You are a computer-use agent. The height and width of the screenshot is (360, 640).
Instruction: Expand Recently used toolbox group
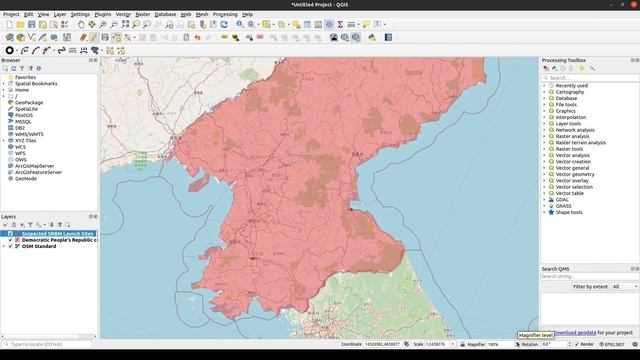[x=544, y=86]
